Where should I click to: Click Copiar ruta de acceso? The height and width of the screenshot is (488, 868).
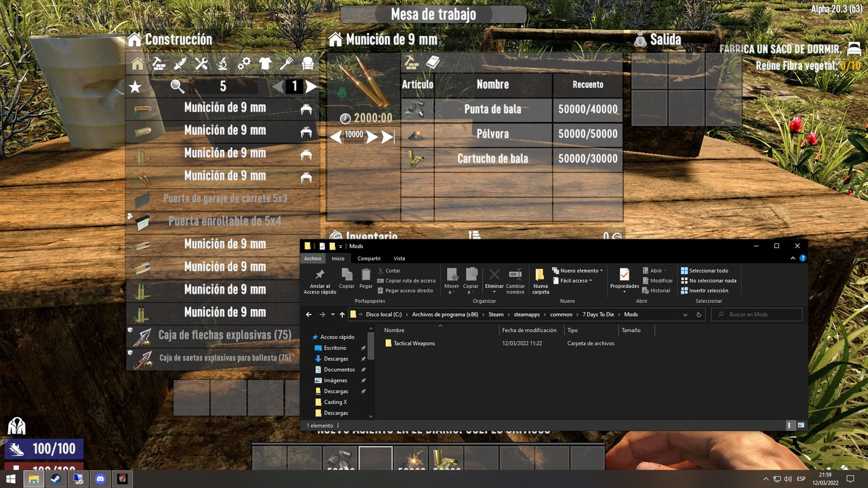407,281
